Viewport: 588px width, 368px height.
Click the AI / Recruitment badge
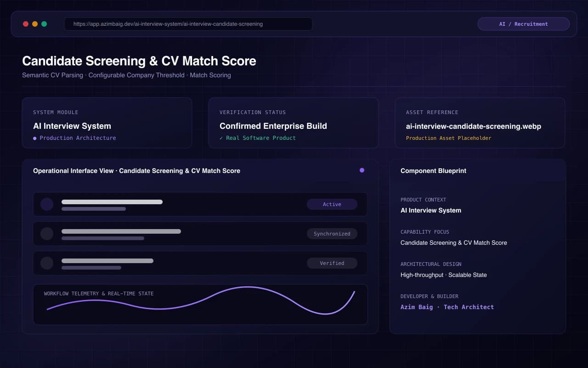pos(524,24)
